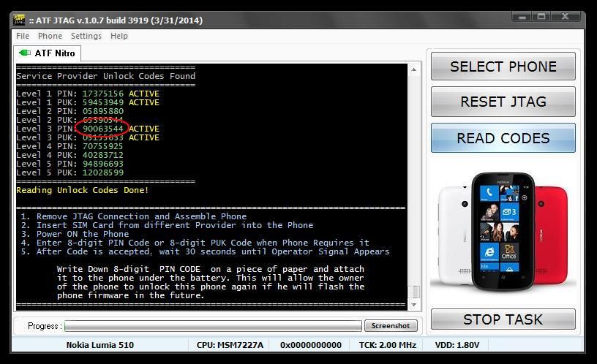
Task: Click instruction line 'Remove JTAG Connection and Assemble Phone'
Action: pyautogui.click(x=141, y=216)
